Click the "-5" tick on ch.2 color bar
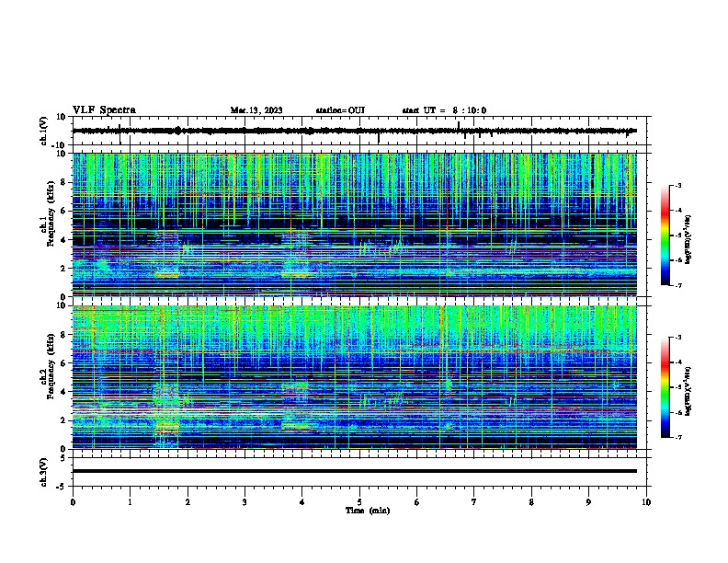Viewport: 728px width, 563px height. pos(677,387)
